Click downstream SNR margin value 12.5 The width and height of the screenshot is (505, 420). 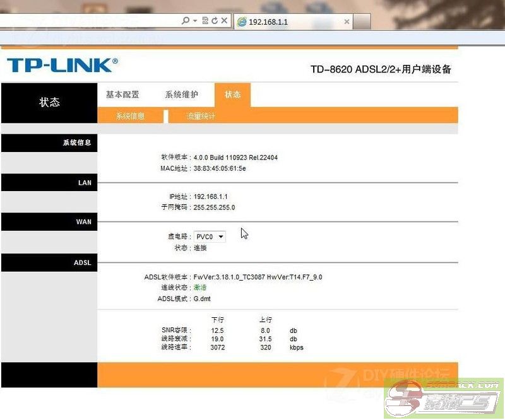tap(217, 330)
